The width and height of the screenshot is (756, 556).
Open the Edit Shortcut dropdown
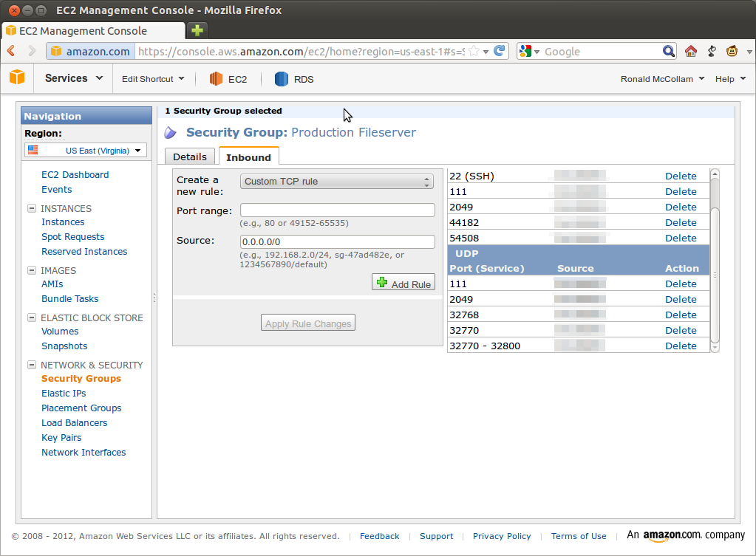point(153,79)
